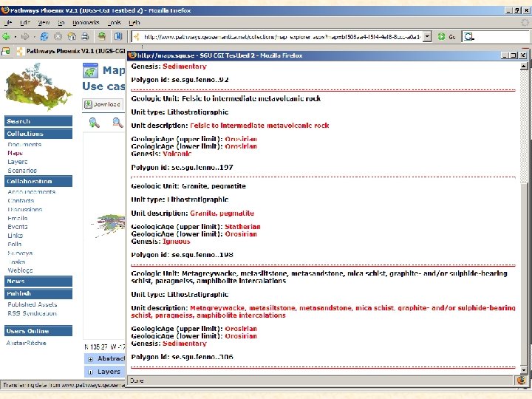Go back with the green Back arrow
532x399 pixels.
coord(6,36)
